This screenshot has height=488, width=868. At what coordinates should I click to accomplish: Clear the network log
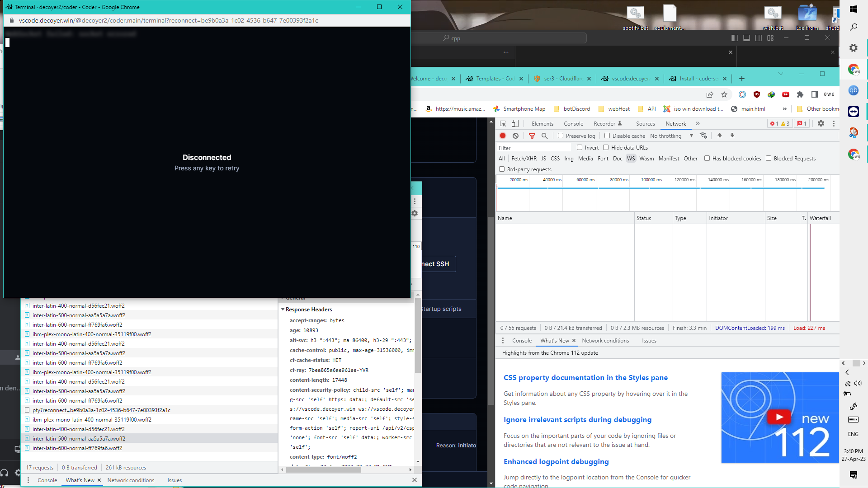[x=515, y=136]
